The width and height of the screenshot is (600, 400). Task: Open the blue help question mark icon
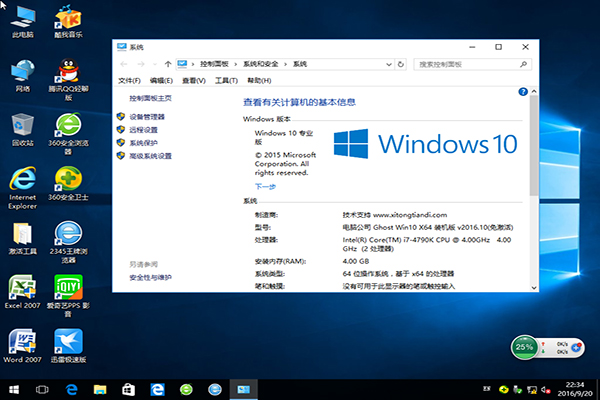523,92
